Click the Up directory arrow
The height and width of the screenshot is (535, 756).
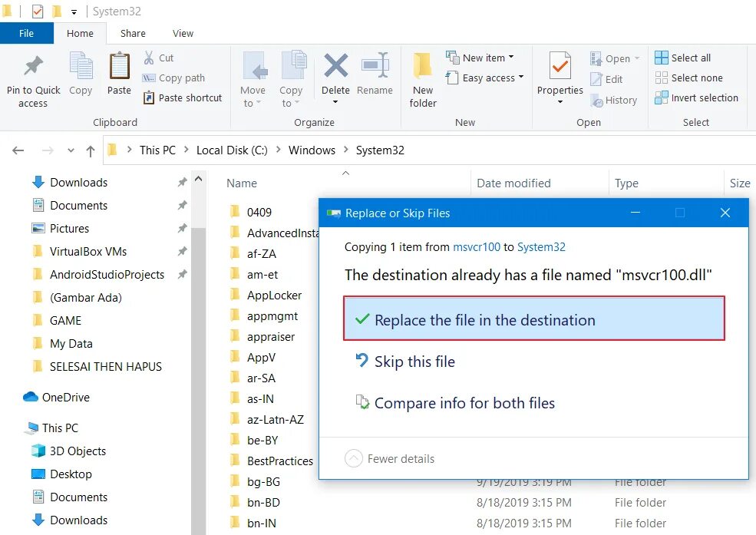(x=90, y=151)
